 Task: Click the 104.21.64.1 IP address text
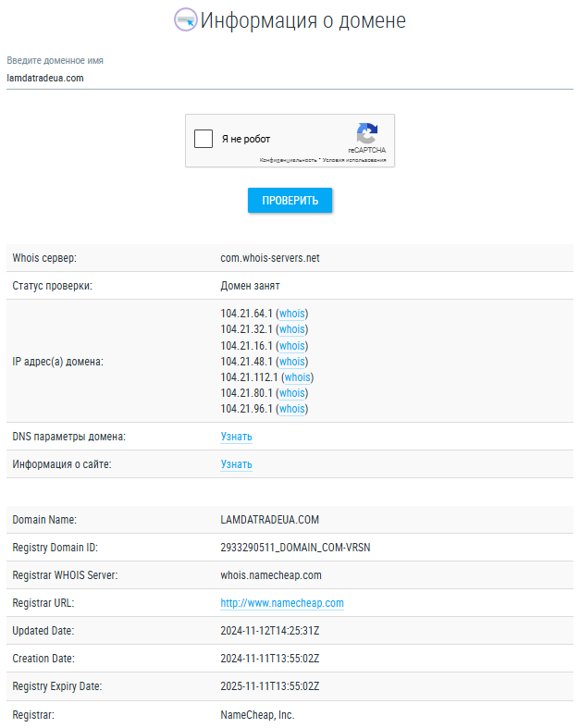click(246, 314)
